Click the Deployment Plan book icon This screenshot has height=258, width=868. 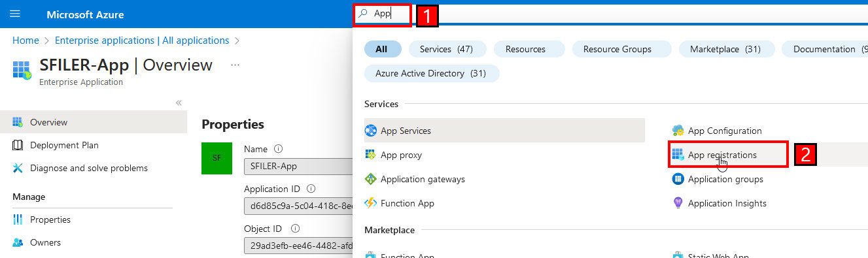(18, 145)
